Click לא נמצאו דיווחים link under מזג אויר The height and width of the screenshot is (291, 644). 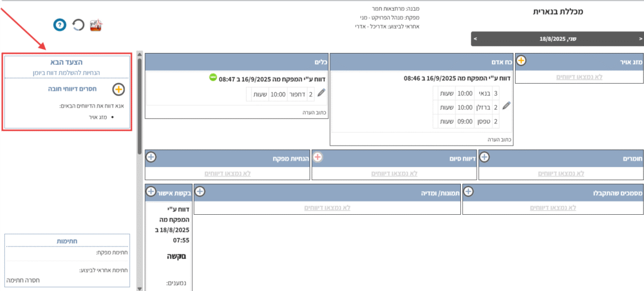(577, 77)
